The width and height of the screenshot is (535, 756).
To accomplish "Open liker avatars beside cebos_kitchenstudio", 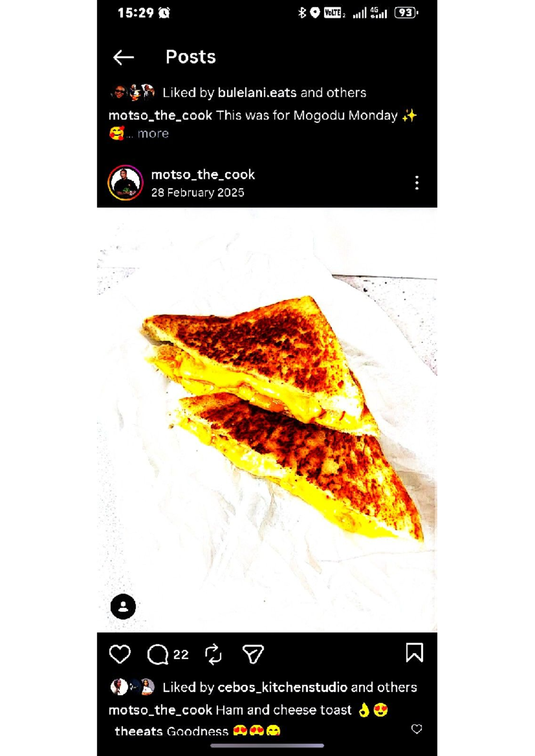I will pyautogui.click(x=132, y=687).
